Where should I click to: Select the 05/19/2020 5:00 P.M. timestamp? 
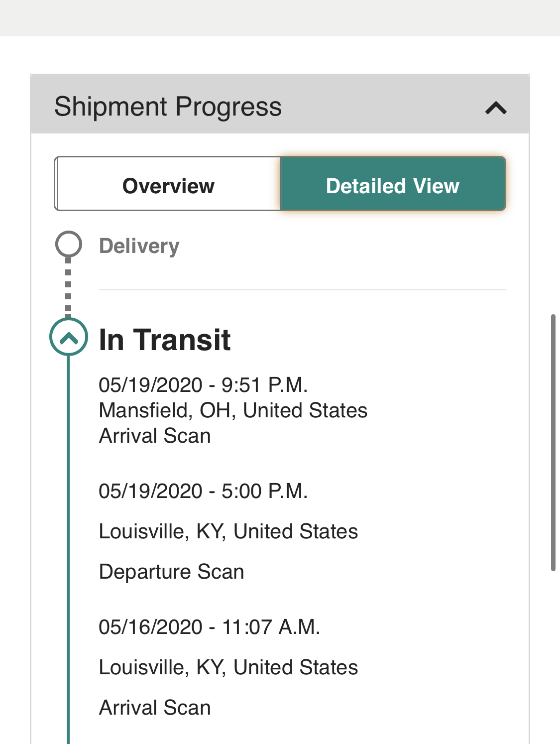coord(203,491)
